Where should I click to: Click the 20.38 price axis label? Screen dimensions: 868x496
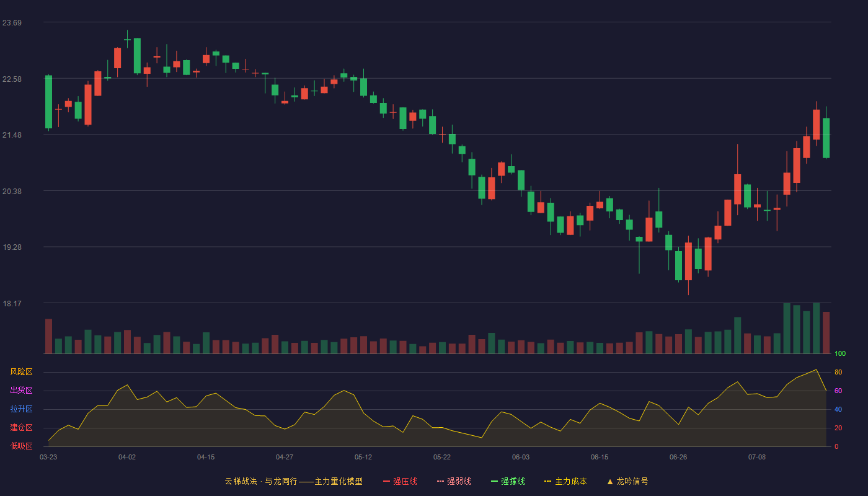[x=12, y=192]
